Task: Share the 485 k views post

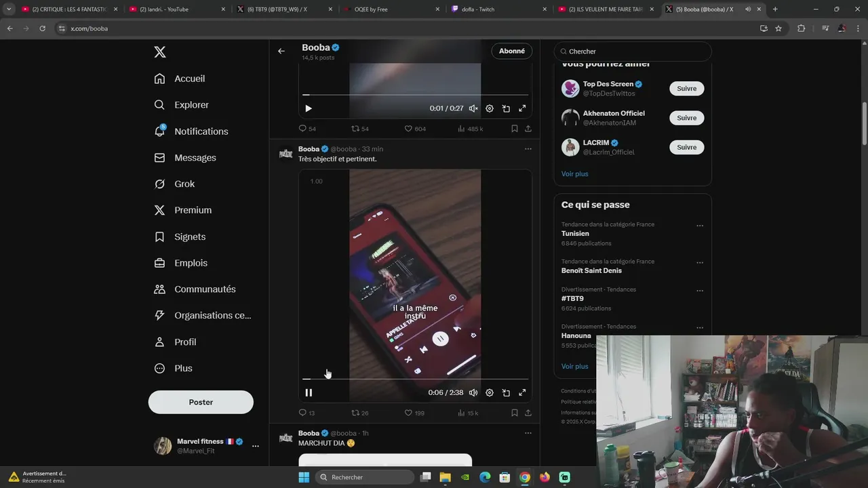Action: 528,129
